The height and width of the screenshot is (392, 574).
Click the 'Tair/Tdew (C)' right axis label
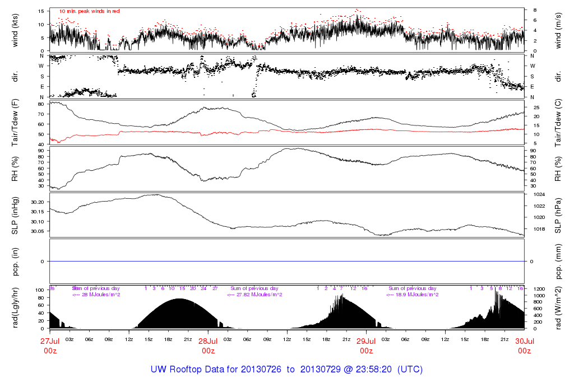[558, 123]
